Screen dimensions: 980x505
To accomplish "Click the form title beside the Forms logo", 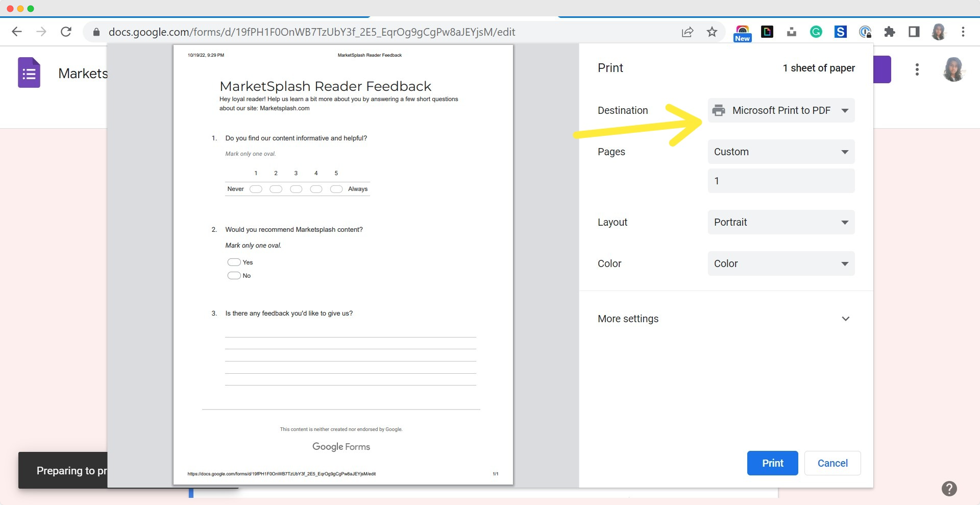I will (83, 73).
